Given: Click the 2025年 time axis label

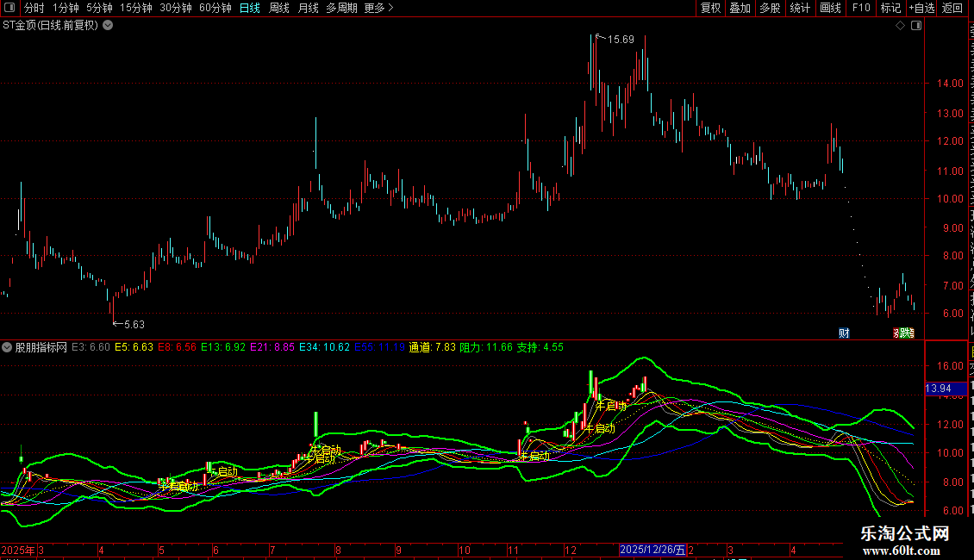Looking at the screenshot, I should (x=18, y=550).
